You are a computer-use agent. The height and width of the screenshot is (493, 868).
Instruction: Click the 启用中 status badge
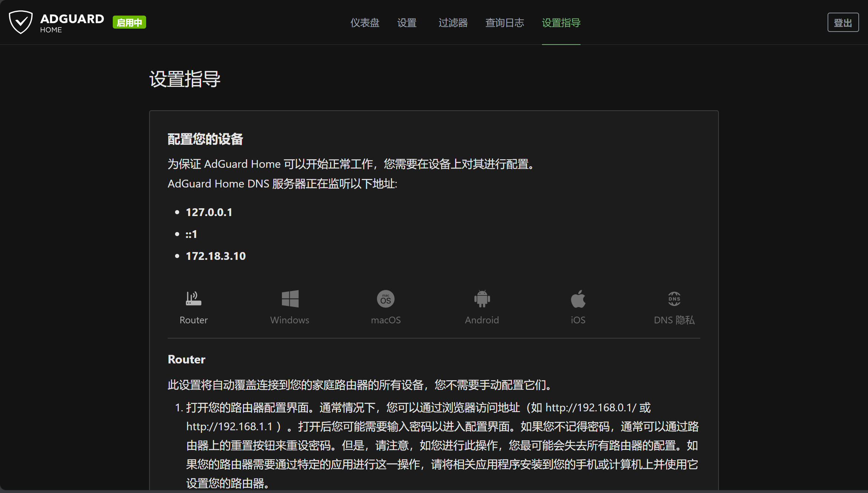pyautogui.click(x=129, y=23)
